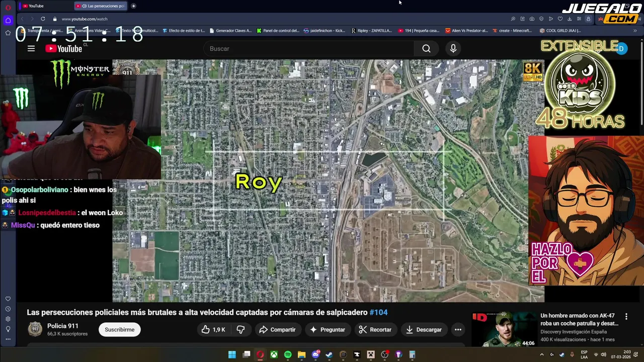The height and width of the screenshot is (362, 644).
Task: Reload the page with refresh icon
Action: point(43,19)
